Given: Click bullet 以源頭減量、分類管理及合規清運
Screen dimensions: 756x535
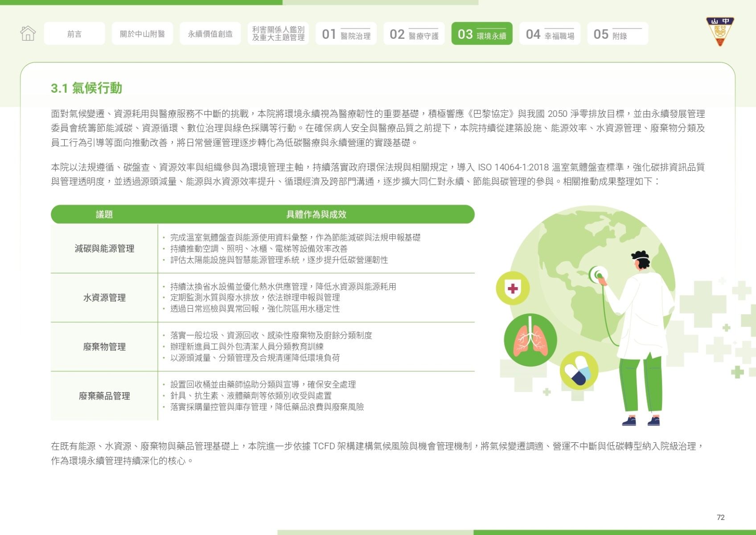Looking at the screenshot, I should coord(255,358).
